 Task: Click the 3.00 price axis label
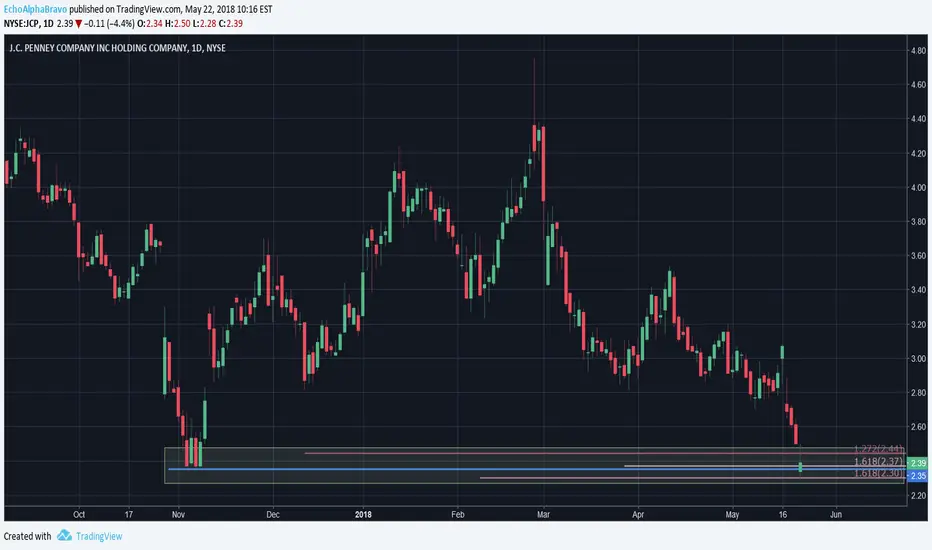[918, 359]
